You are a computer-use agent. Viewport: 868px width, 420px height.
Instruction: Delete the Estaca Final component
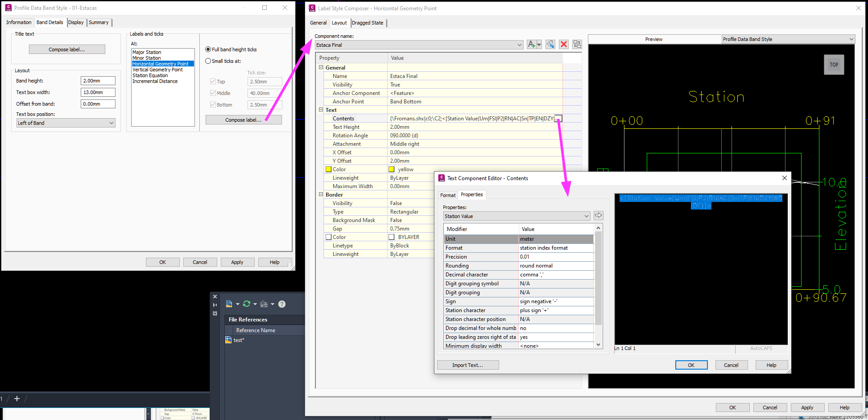coord(564,44)
